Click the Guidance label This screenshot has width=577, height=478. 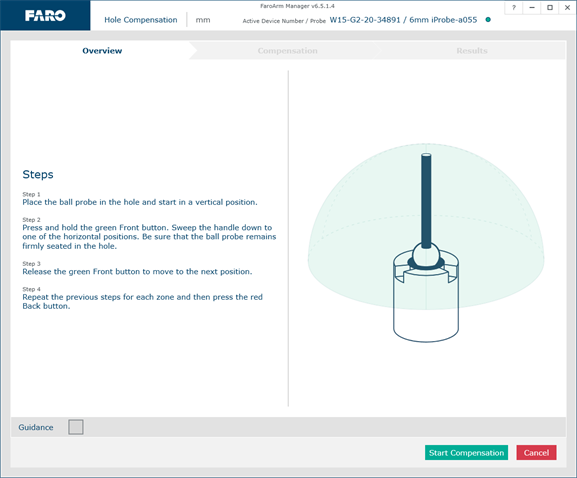click(36, 427)
